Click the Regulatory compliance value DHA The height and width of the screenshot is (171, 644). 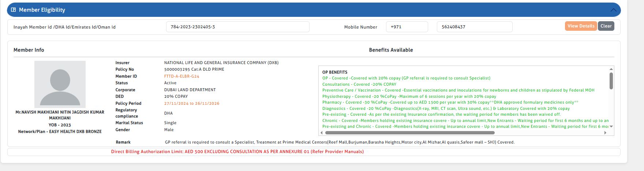click(x=168, y=113)
